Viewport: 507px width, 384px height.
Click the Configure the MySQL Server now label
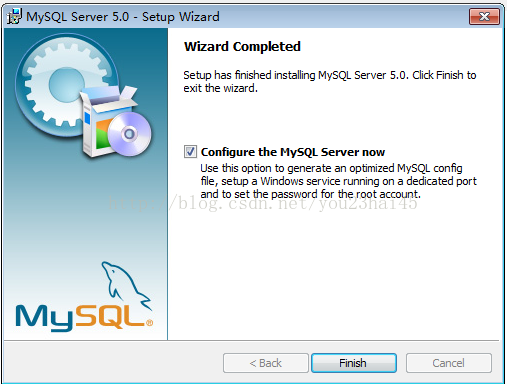tap(293, 152)
